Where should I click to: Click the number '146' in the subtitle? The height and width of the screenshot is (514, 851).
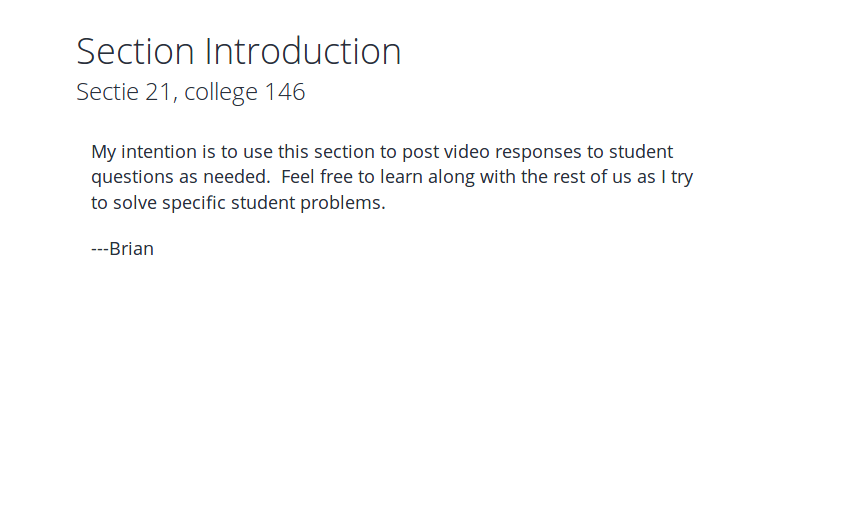(285, 92)
